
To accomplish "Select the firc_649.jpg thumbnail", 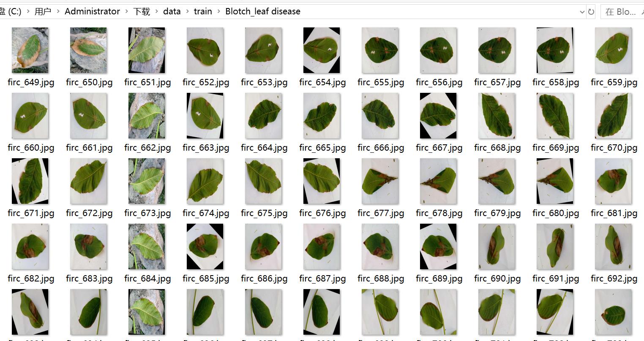I will click(x=30, y=50).
